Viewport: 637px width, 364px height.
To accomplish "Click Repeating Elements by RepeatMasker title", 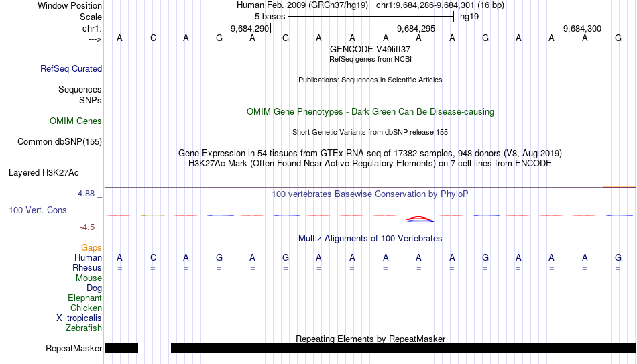I will point(370,339).
